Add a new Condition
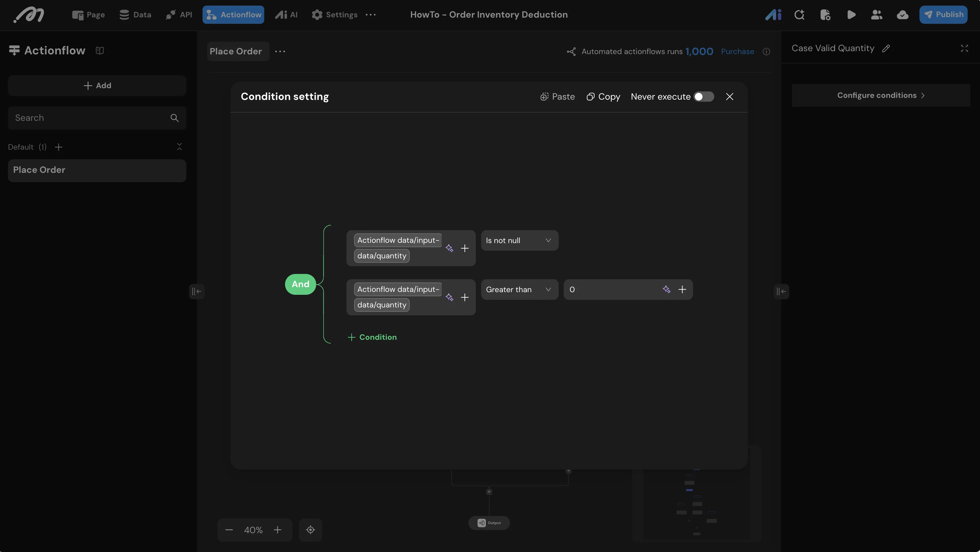The width and height of the screenshot is (980, 552). click(372, 337)
